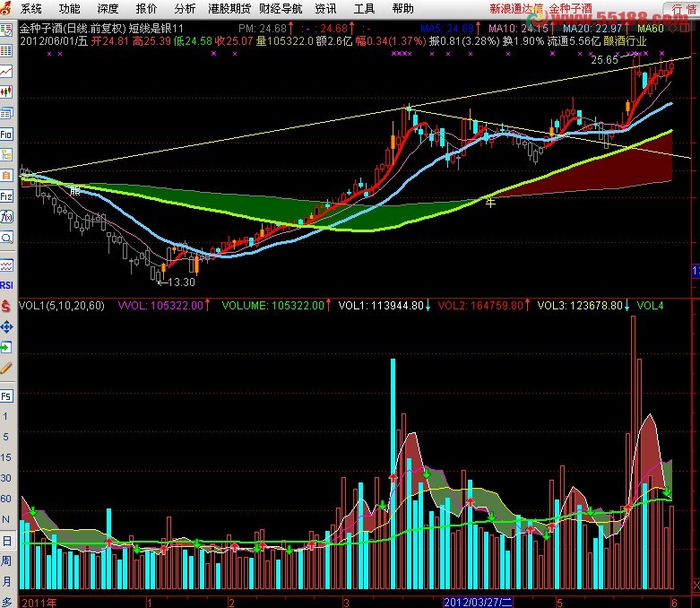Open the F12 trading icon
Screen dimensions: 700x608
[6, 196]
